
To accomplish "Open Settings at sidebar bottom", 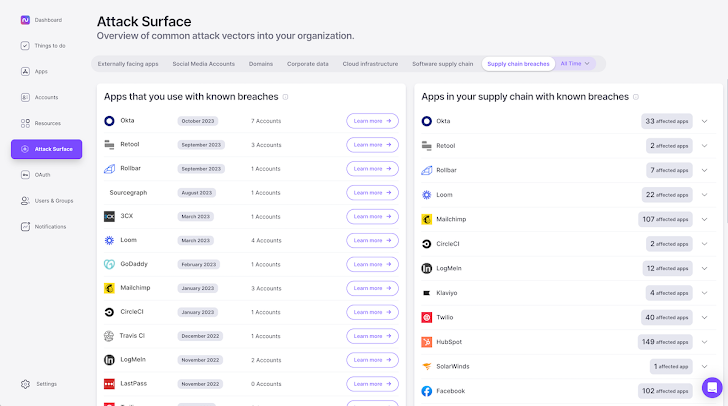I will 45,383.
